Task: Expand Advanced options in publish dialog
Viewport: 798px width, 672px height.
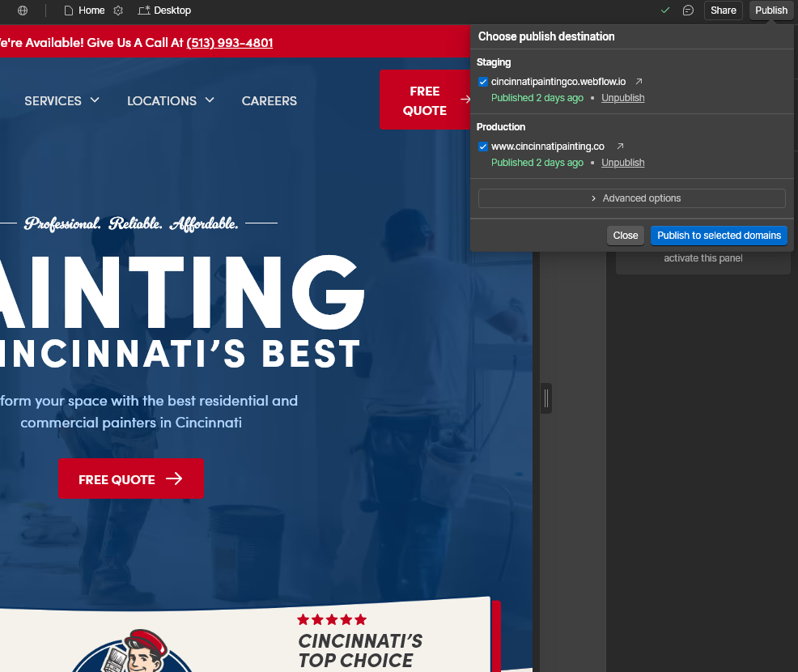Action: point(631,198)
